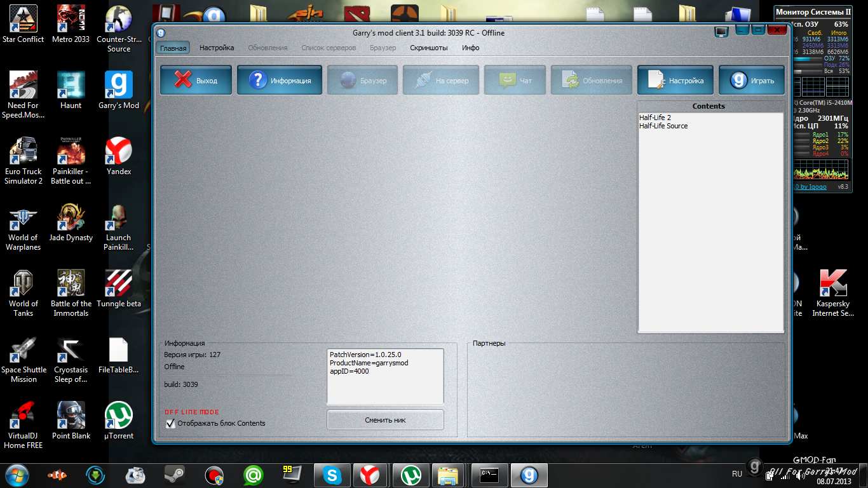The height and width of the screenshot is (488, 868).
Task: Select Half-Life 2 in the Contents list
Action: 655,118
